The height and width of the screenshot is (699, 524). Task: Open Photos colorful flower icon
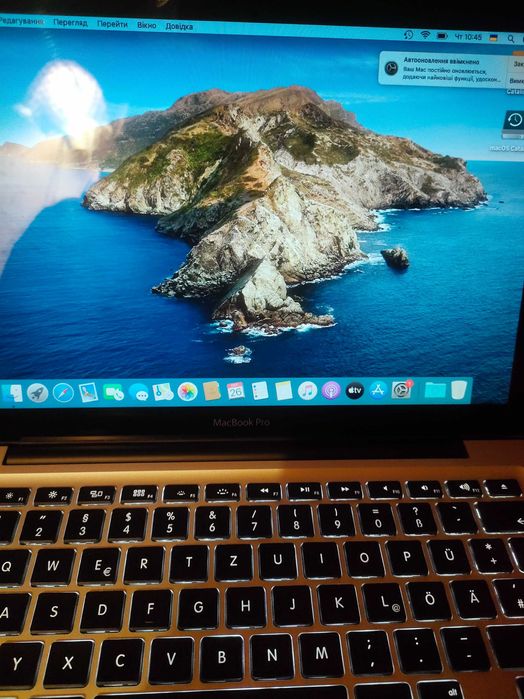187,391
